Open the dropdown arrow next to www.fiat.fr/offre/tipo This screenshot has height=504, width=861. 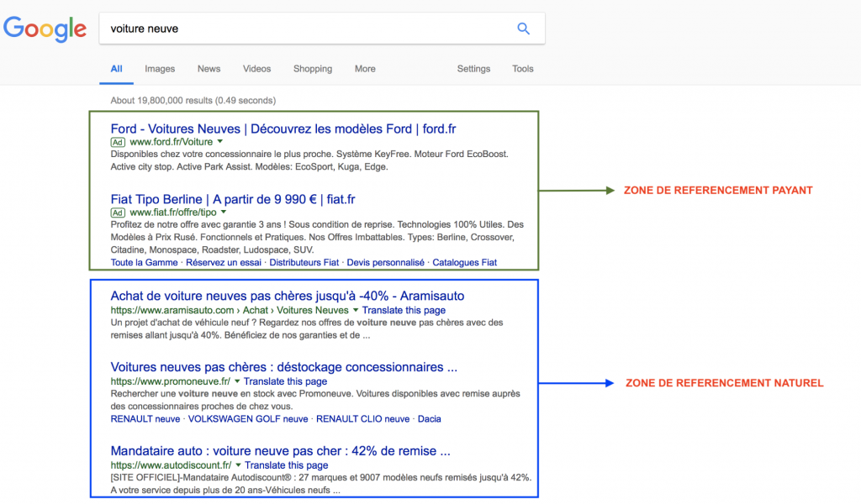pos(226,211)
